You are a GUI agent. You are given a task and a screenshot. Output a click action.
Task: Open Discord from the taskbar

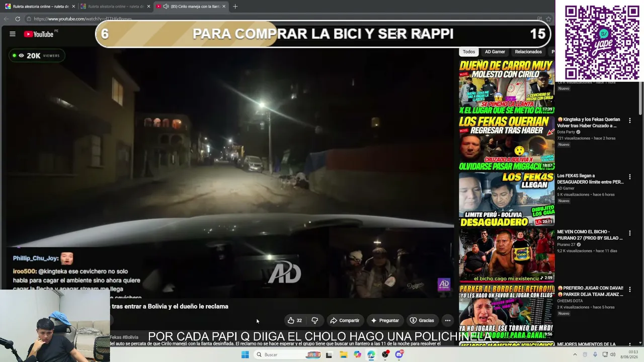pyautogui.click(x=399, y=354)
